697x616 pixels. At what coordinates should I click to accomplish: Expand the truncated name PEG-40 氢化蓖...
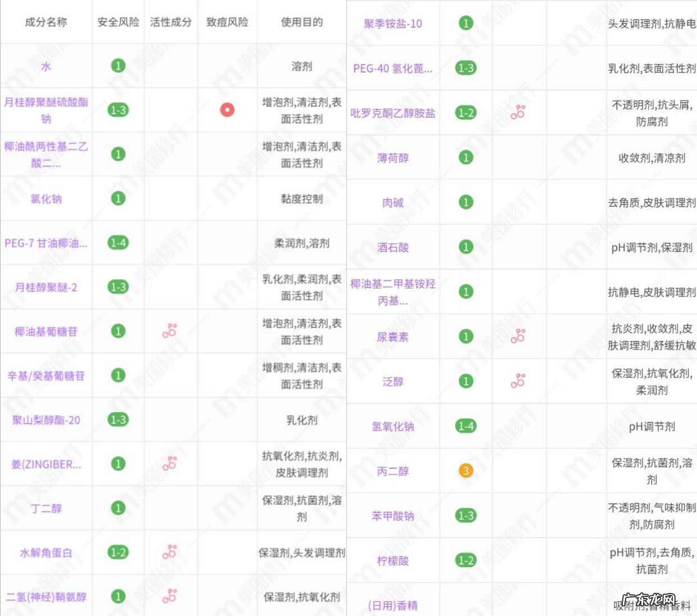(393, 67)
